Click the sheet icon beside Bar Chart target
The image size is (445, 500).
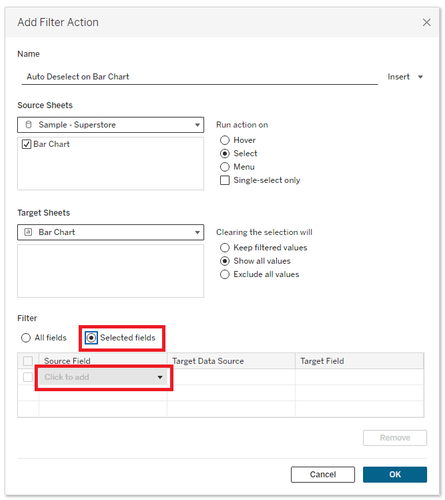point(28,232)
